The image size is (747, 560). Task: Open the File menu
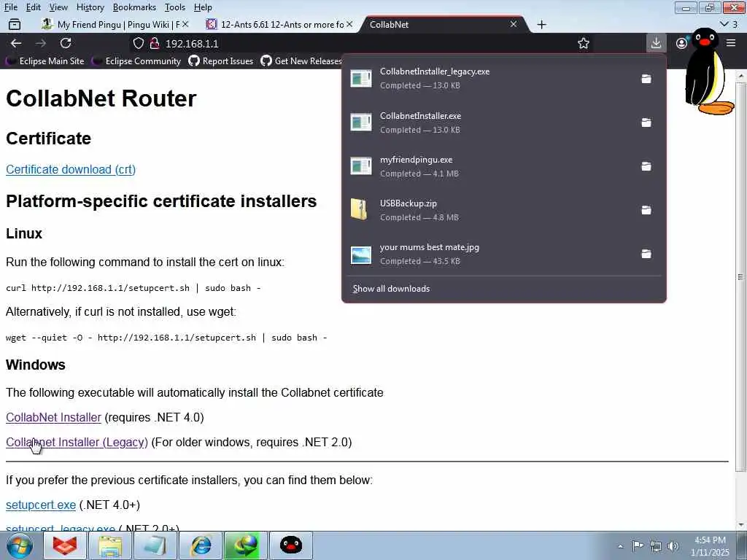click(10, 7)
